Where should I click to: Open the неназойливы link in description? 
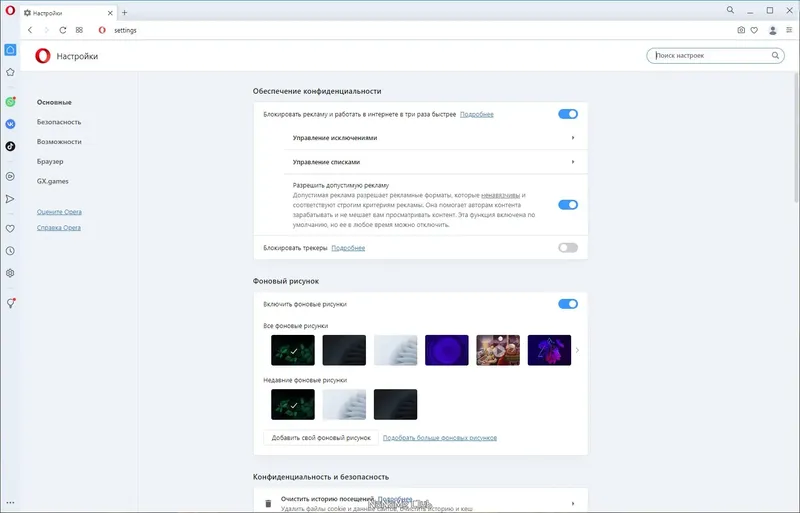(x=501, y=195)
